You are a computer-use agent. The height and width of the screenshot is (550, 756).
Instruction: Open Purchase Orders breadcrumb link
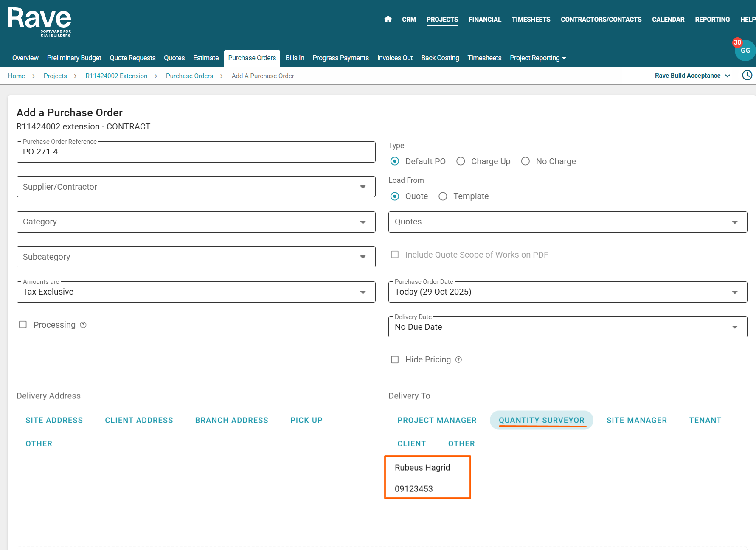(x=189, y=76)
